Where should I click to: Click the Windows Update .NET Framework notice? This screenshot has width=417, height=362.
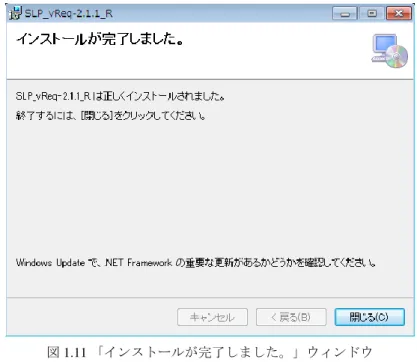pyautogui.click(x=196, y=263)
